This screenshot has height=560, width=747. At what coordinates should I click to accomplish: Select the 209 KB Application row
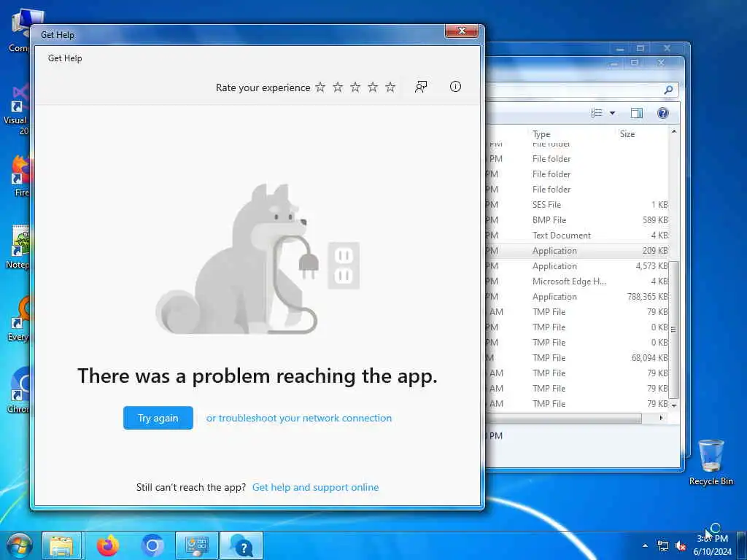(578, 251)
